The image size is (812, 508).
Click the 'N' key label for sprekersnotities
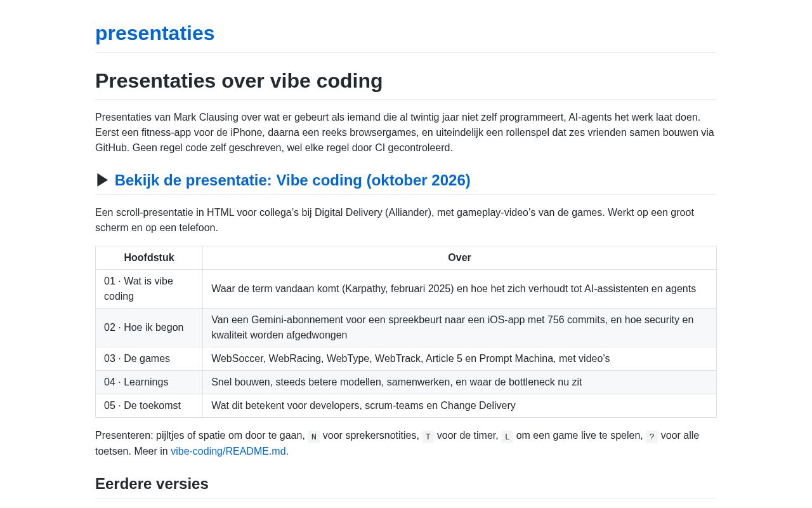coord(314,436)
